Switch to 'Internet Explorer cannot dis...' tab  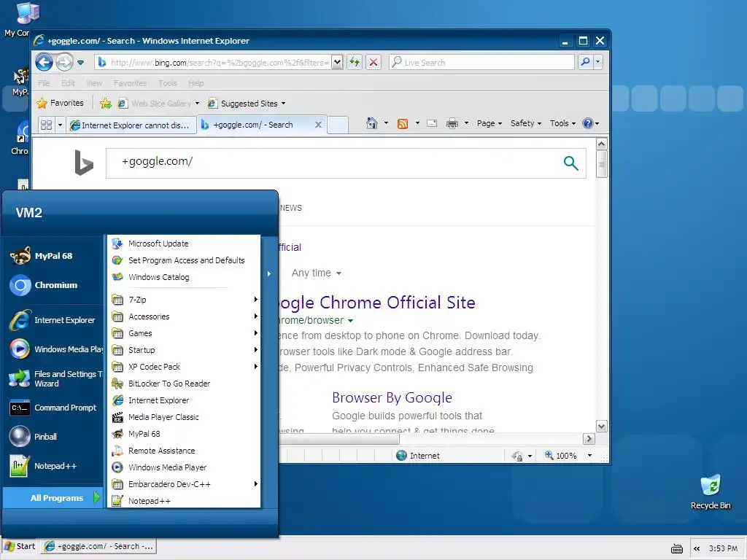131,125
